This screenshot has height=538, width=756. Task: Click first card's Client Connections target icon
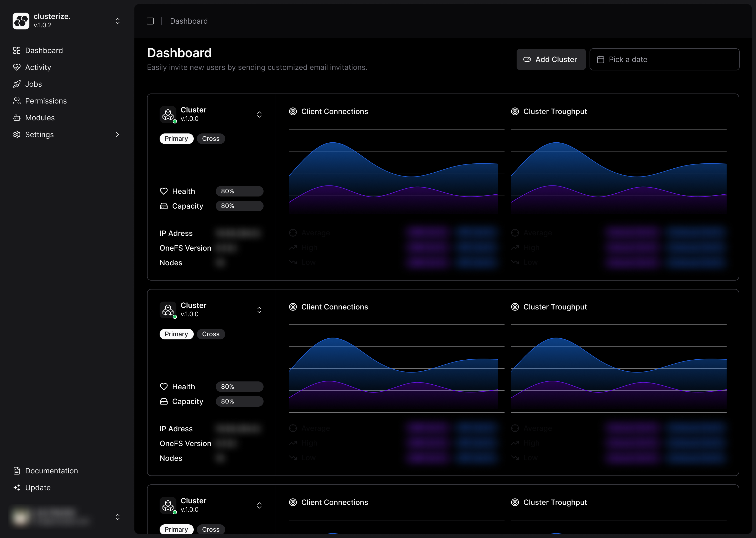click(293, 111)
